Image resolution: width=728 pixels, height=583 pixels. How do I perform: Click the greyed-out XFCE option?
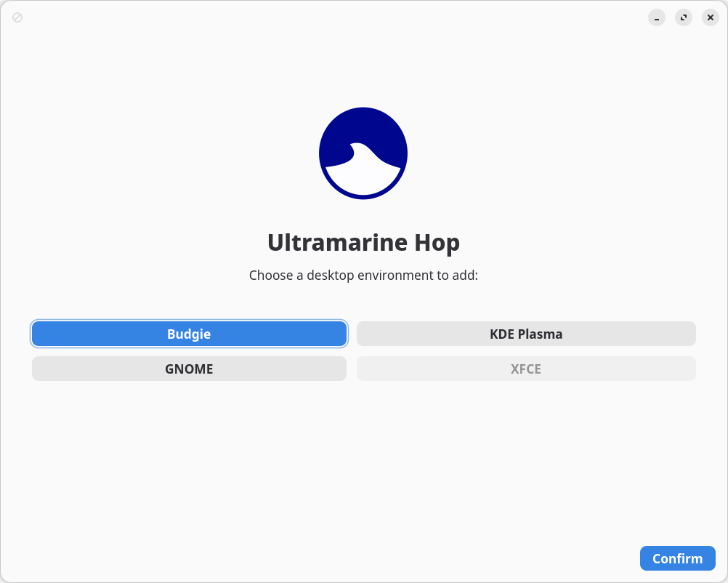(x=526, y=369)
